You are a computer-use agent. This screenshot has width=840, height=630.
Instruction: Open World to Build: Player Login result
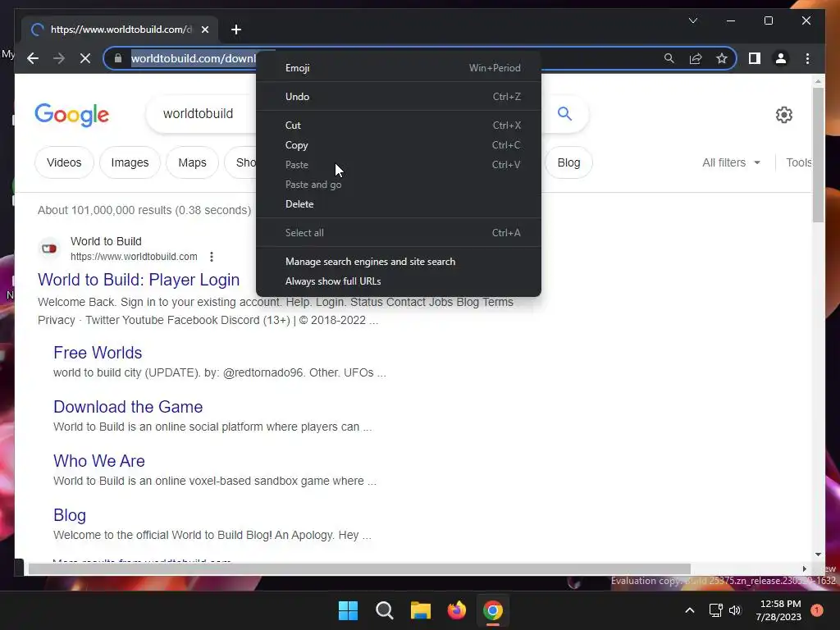click(x=139, y=280)
